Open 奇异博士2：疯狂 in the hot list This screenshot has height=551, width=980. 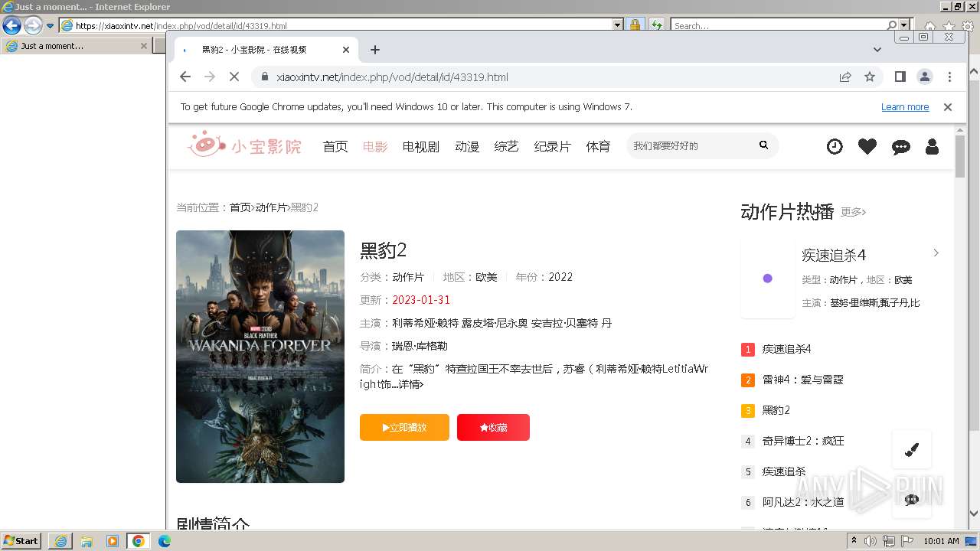(x=803, y=441)
